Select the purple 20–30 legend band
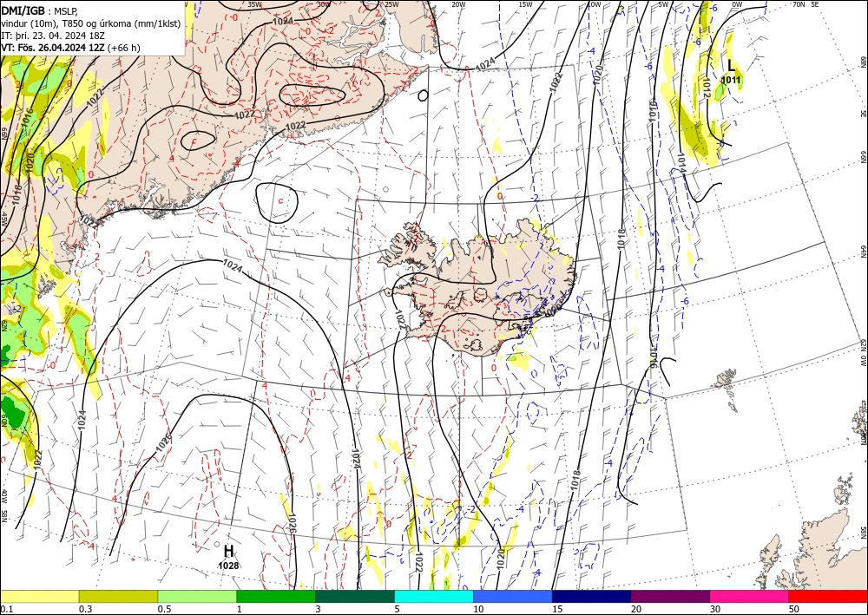The width and height of the screenshot is (868, 615). [670, 596]
